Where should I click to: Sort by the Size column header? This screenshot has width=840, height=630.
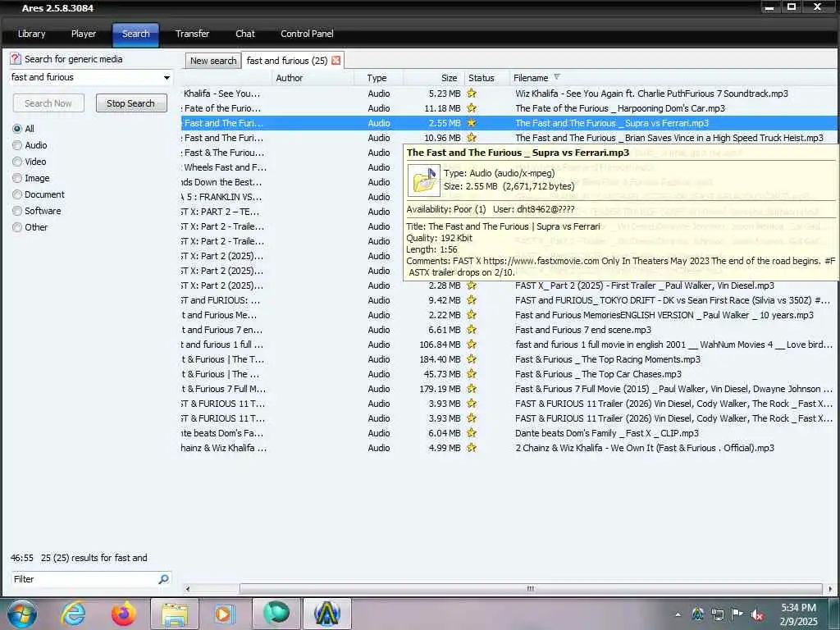433,78
